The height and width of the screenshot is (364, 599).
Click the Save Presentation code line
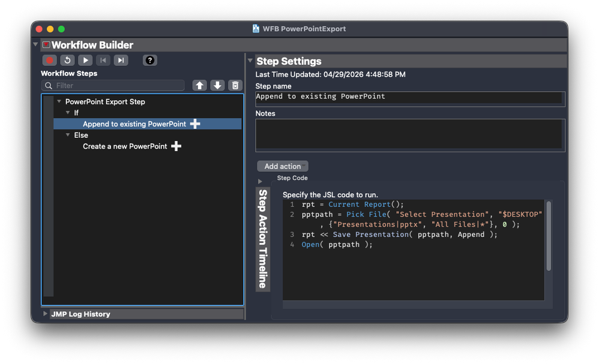click(x=400, y=234)
